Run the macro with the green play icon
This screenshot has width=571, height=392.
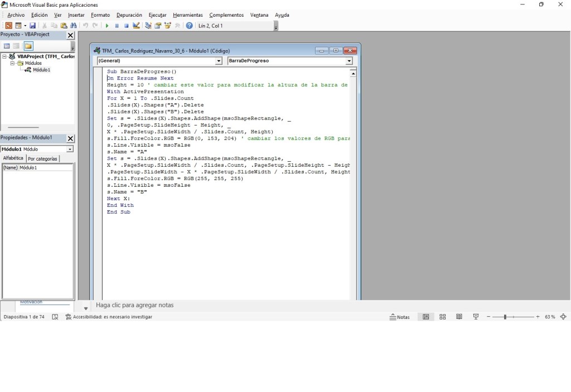107,26
